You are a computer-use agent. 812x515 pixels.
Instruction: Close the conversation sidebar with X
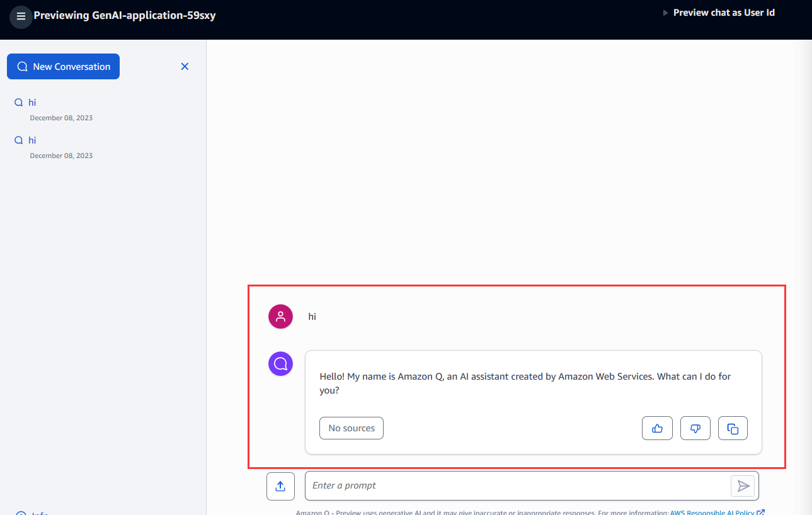185,66
